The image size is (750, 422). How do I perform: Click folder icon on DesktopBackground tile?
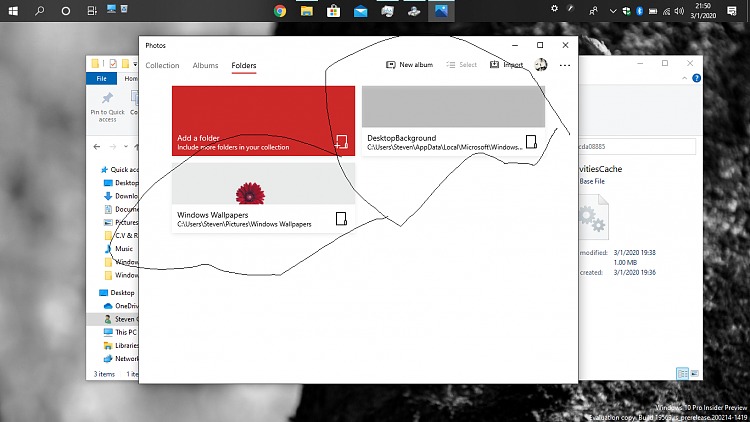pyautogui.click(x=531, y=142)
